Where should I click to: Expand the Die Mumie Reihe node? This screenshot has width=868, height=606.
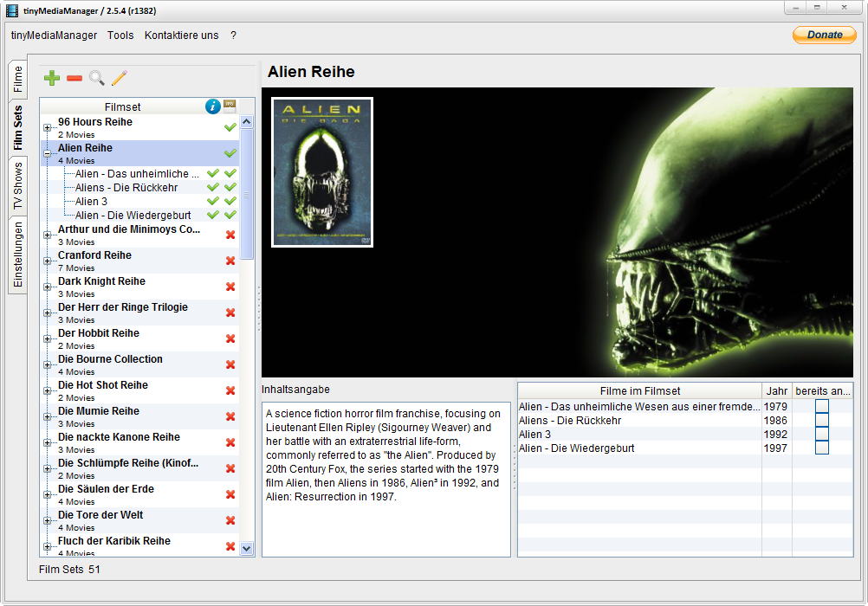[x=48, y=417]
